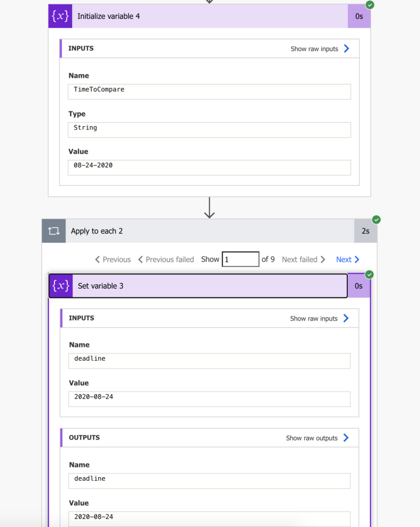This screenshot has width=420, height=527.
Task: Click INPUTS heading in Set variable 3
Action: click(82, 318)
